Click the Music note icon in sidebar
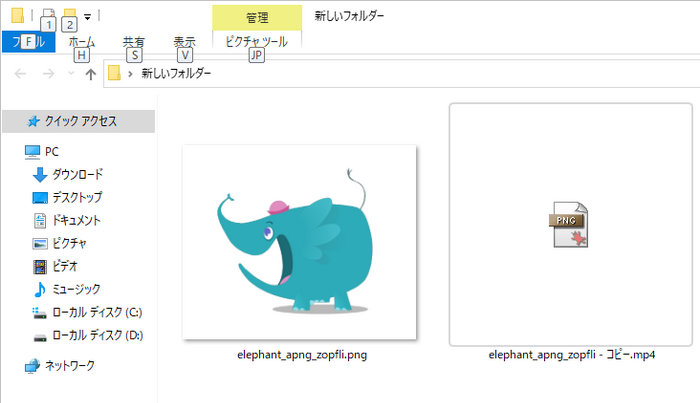The height and width of the screenshot is (403, 700). [x=40, y=289]
